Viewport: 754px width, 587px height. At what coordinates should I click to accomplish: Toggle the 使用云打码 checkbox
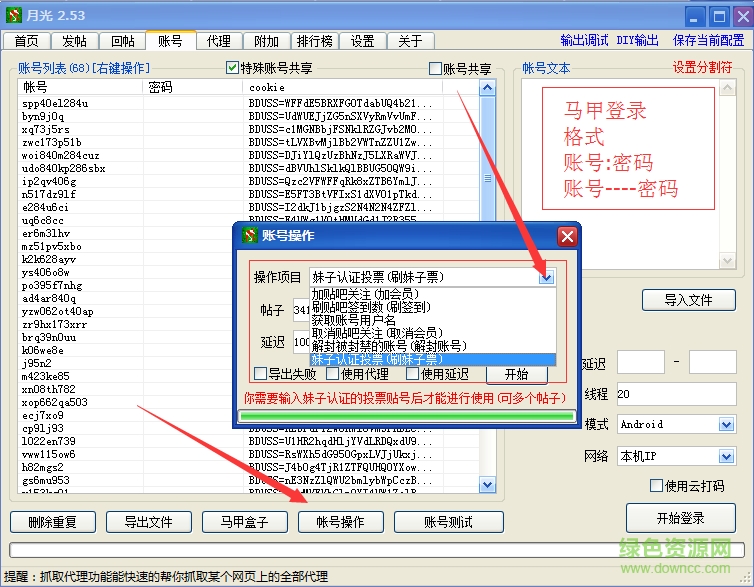coord(657,486)
